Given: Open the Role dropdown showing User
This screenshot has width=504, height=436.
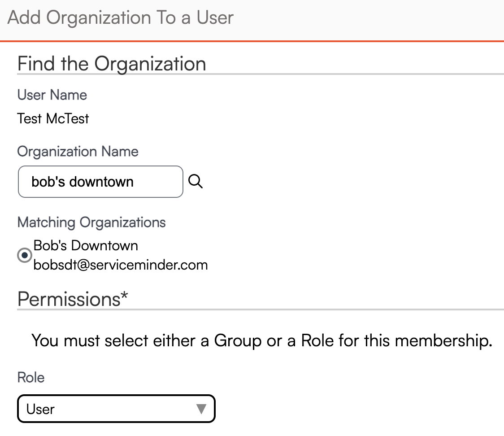Looking at the screenshot, I should (116, 409).
